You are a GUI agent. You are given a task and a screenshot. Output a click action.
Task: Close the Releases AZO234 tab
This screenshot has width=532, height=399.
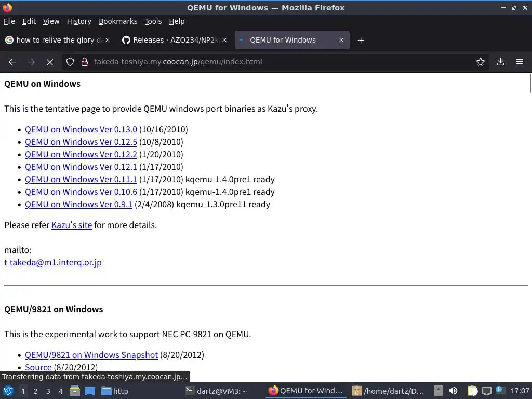(x=224, y=40)
